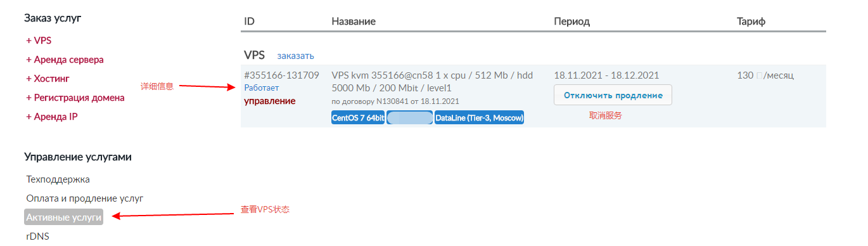Click the CentOS 7 64bit tag
Screen dimensions: 868x246
[358, 118]
